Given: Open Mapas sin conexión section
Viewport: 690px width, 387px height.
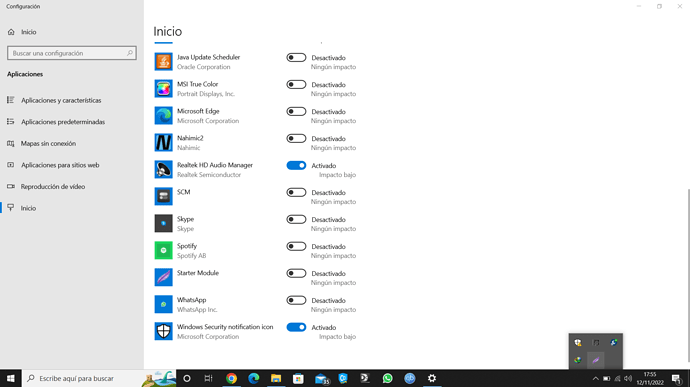Looking at the screenshot, I should (x=48, y=144).
